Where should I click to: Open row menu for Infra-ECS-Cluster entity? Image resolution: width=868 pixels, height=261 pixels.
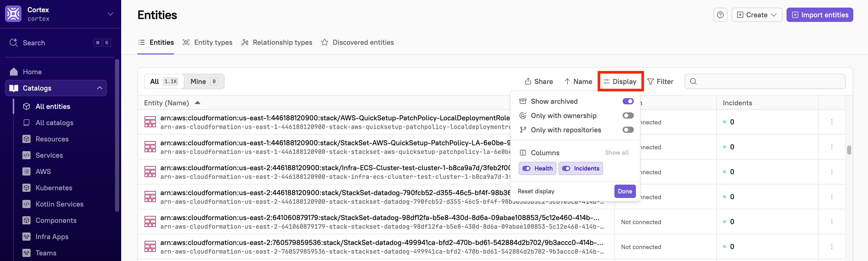[x=832, y=172]
